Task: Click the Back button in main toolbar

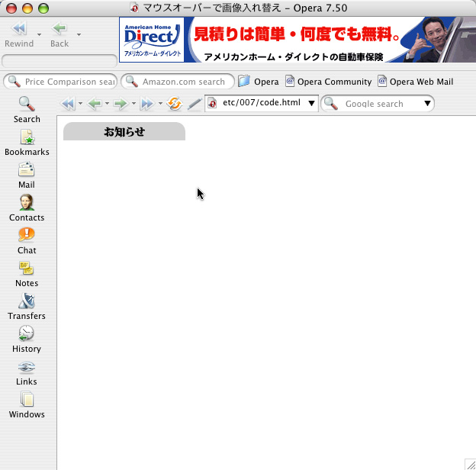Action: click(59, 34)
